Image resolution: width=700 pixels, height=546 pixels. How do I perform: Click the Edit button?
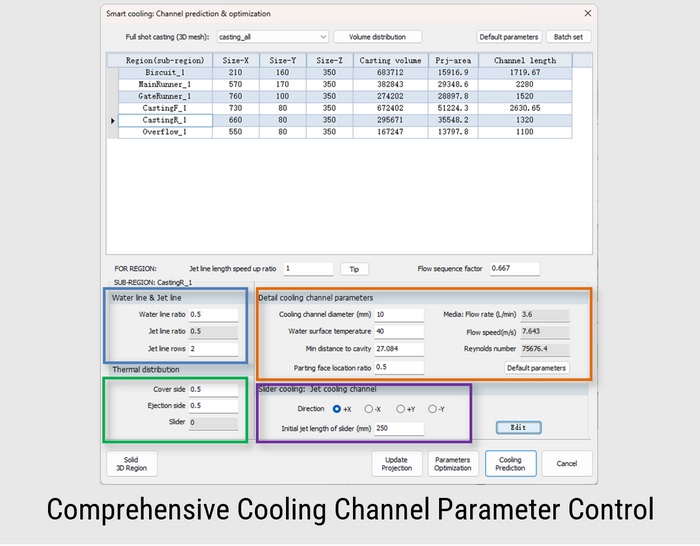518,428
